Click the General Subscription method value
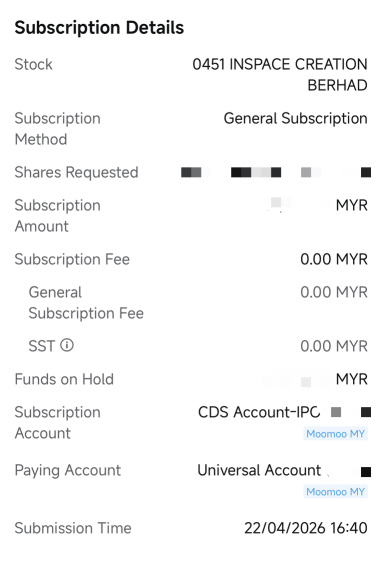This screenshot has width=385, height=571. (x=295, y=118)
